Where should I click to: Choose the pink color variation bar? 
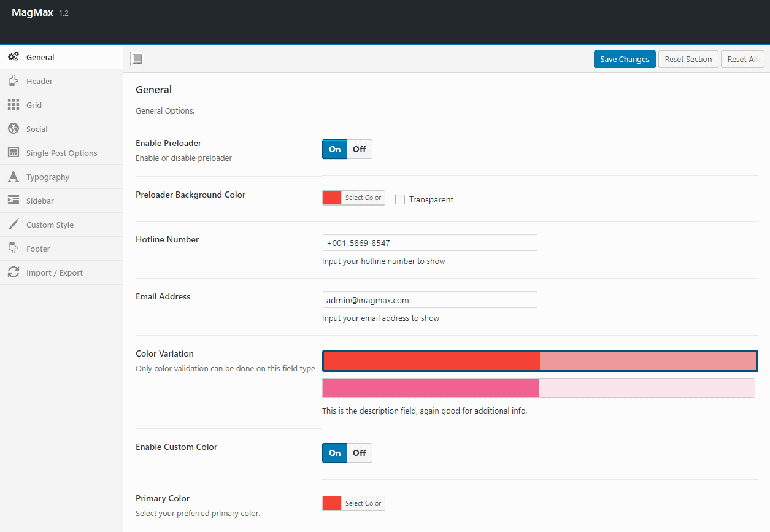(x=538, y=388)
